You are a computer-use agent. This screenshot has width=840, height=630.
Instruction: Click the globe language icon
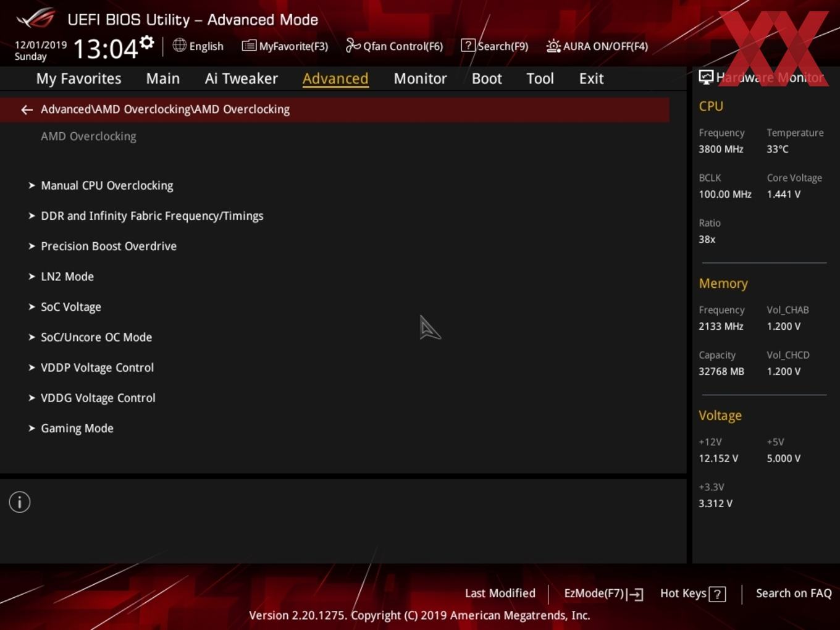tap(179, 45)
